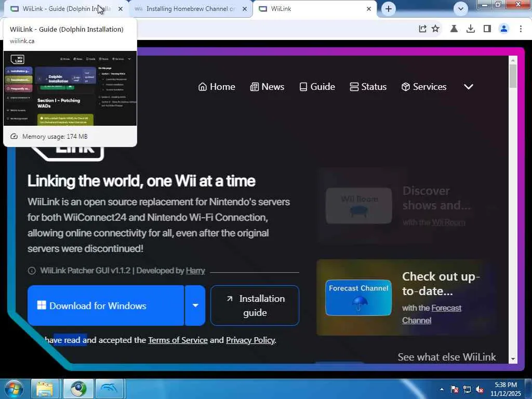This screenshot has height=399, width=532.
Task: Click the page scrollbar up arrow
Action: click(513, 60)
